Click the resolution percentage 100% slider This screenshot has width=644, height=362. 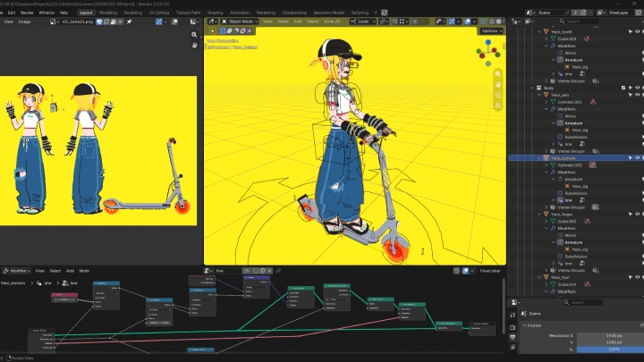(x=610, y=349)
